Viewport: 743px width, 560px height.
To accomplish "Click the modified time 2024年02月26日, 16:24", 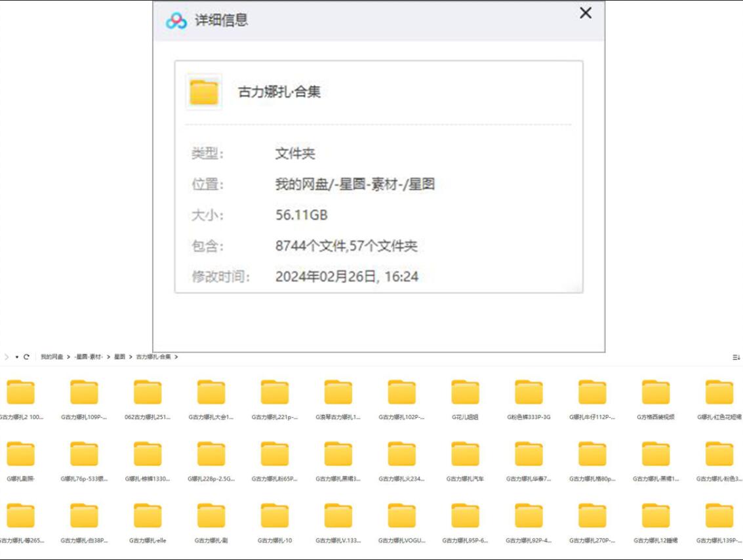I will pyautogui.click(x=347, y=277).
